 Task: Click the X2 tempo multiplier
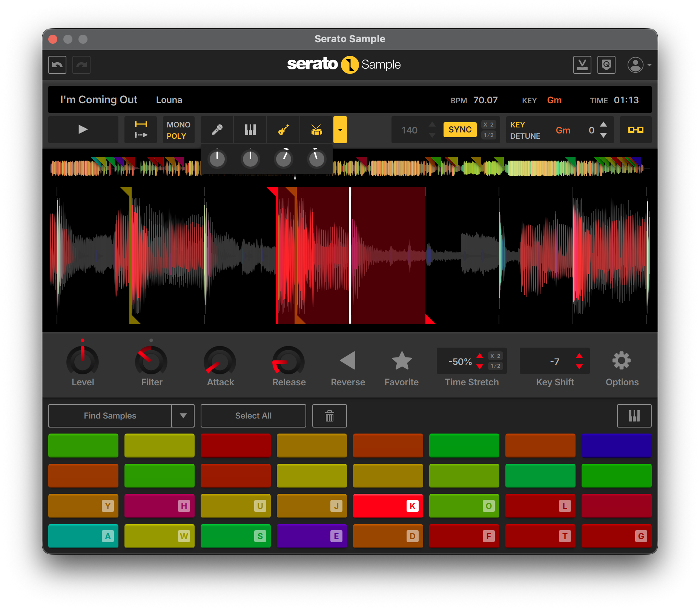point(489,124)
